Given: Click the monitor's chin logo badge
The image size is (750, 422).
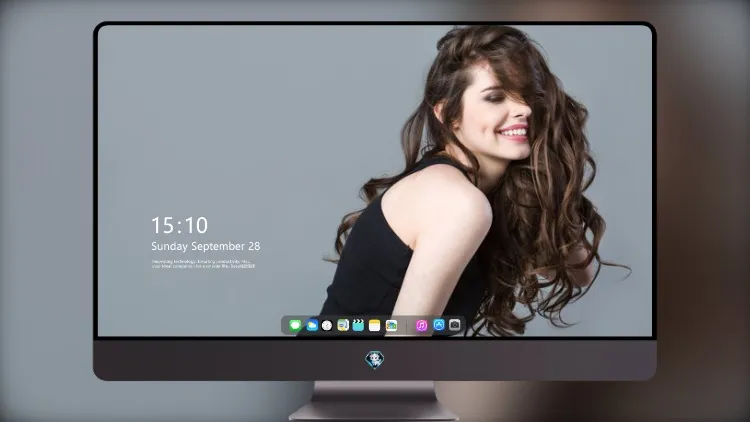Looking at the screenshot, I should pos(375,360).
